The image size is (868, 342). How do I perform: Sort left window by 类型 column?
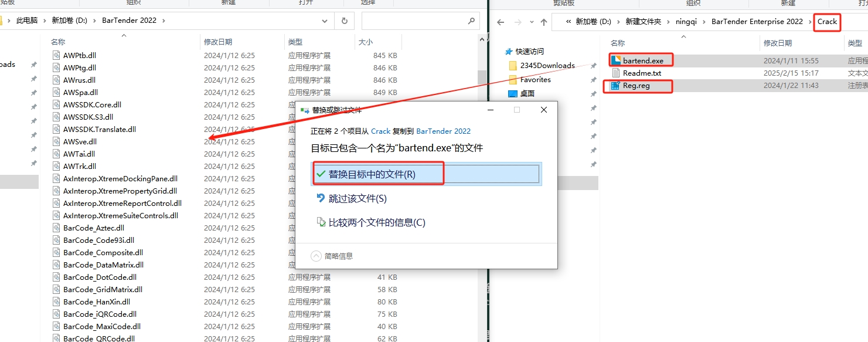(295, 42)
